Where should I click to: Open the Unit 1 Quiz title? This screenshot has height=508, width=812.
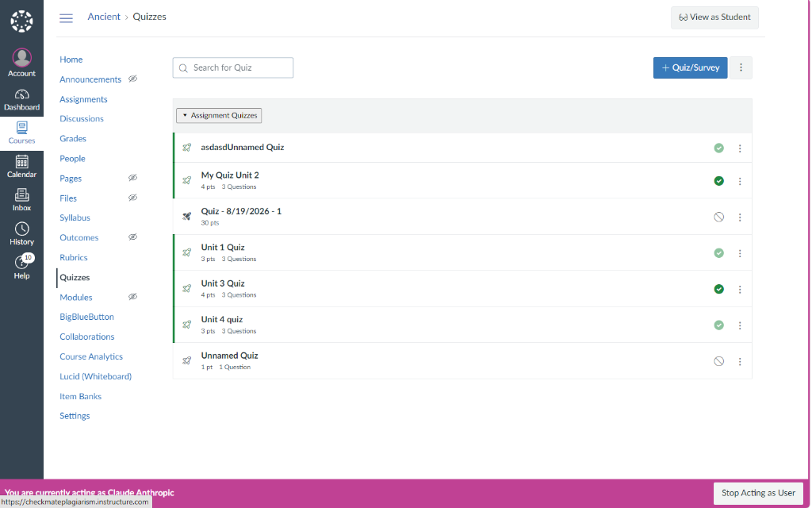[x=223, y=248]
